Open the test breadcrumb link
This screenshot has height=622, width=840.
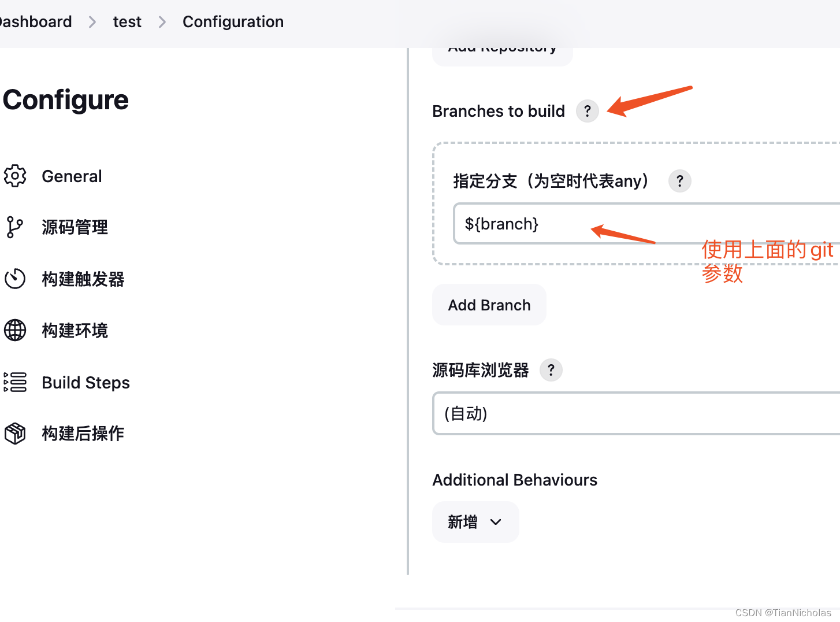pyautogui.click(x=127, y=22)
